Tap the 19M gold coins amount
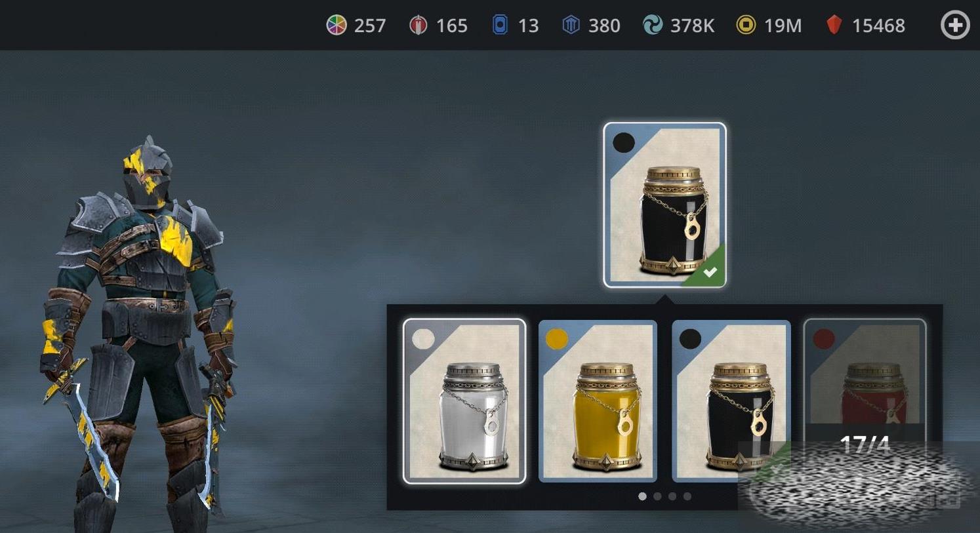 click(783, 26)
